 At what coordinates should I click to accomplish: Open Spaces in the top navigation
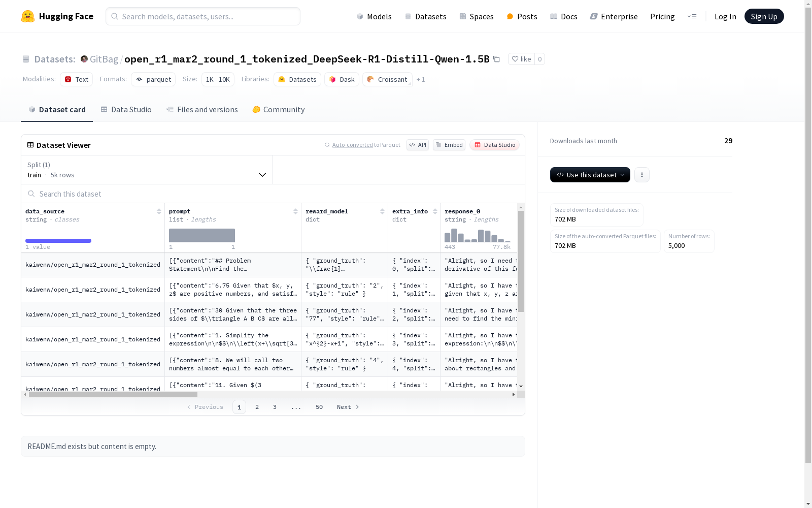[476, 16]
